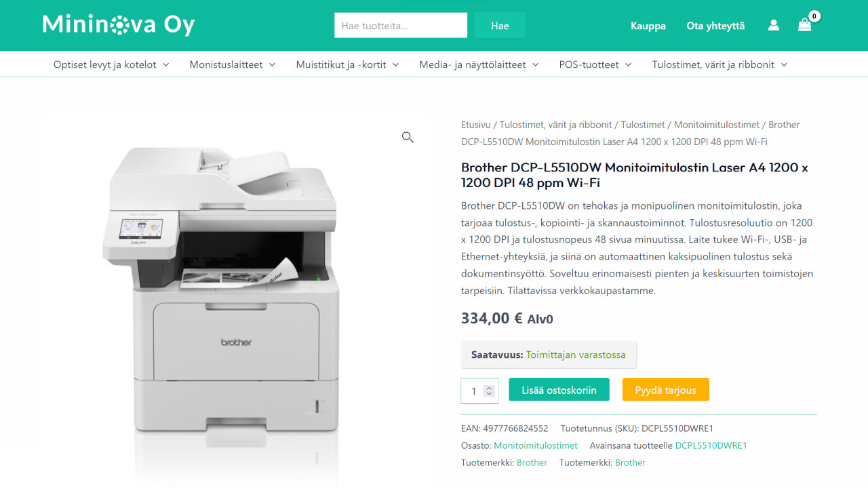Image resolution: width=868 pixels, height=488 pixels.
Task: Open the user account icon
Action: point(774,25)
